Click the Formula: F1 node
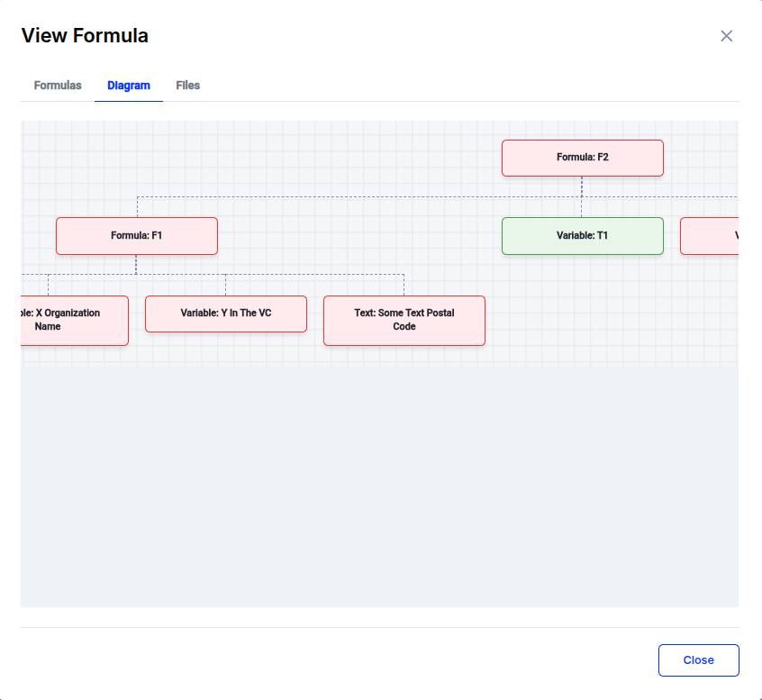This screenshot has height=700, width=762. click(137, 236)
